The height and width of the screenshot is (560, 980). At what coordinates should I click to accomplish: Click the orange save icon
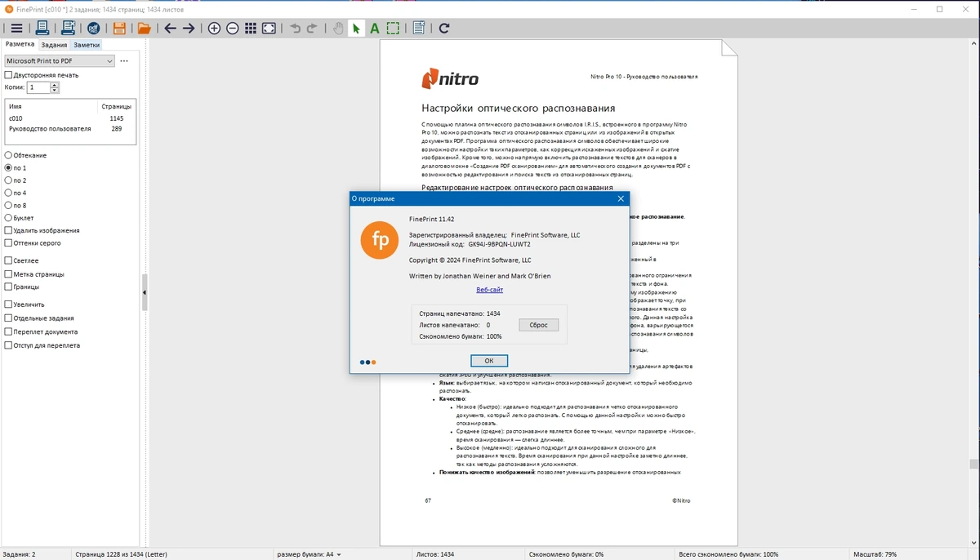(119, 29)
